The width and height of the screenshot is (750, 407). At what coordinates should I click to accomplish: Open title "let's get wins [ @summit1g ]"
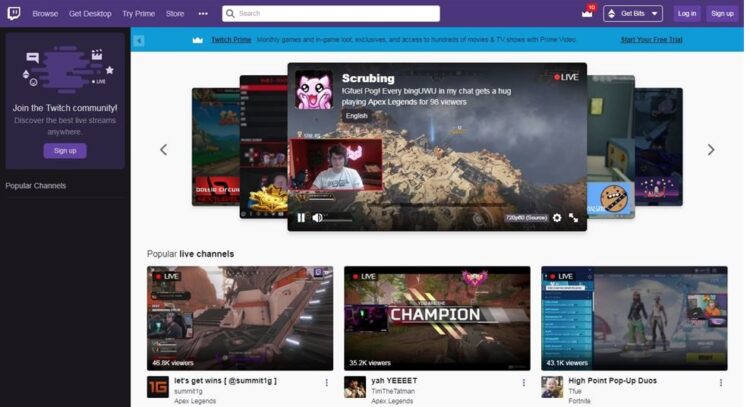[x=225, y=381]
